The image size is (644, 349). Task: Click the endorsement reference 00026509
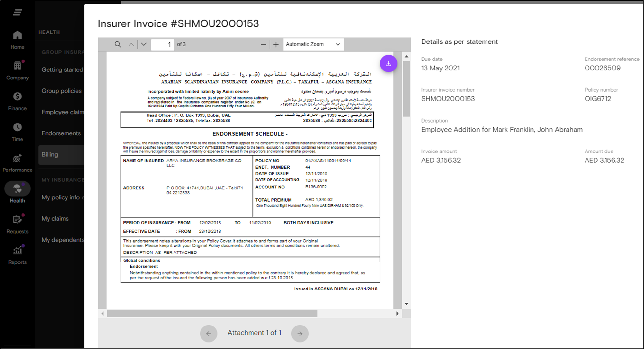click(x=603, y=68)
